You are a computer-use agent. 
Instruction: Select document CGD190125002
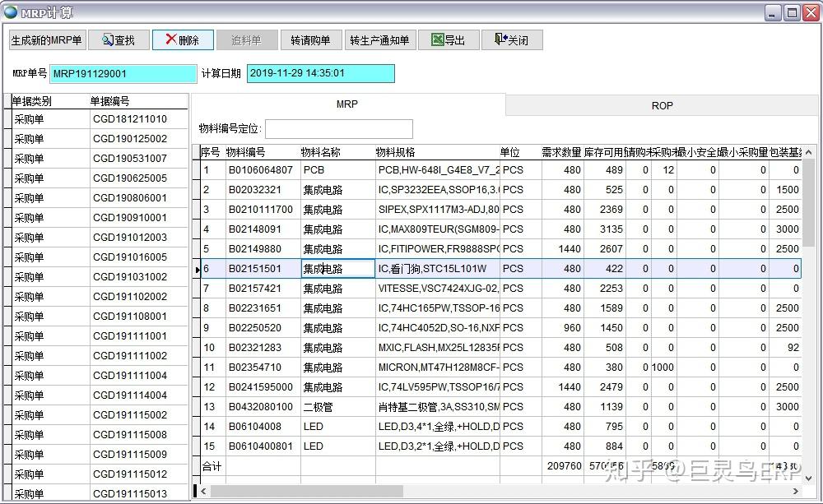(x=130, y=139)
